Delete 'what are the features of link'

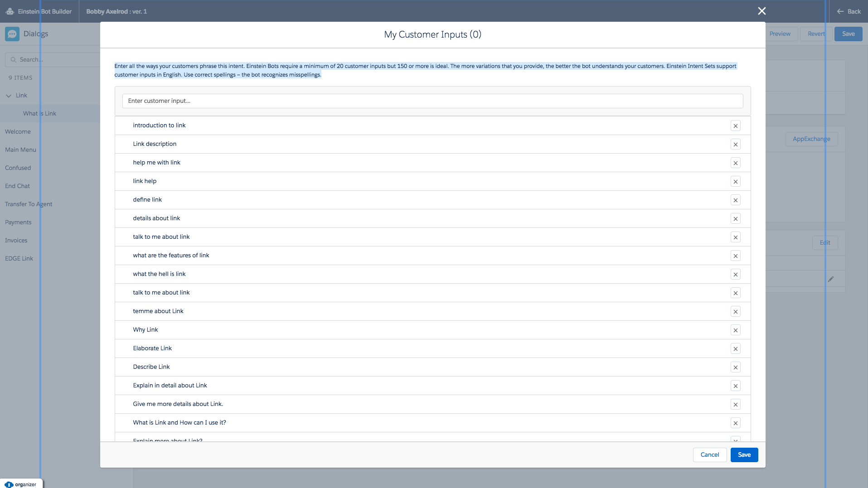[x=735, y=256]
